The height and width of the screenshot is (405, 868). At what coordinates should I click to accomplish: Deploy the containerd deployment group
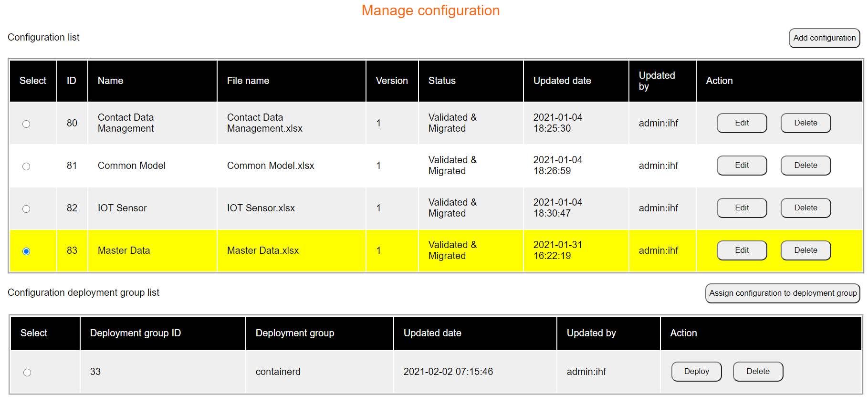point(696,372)
